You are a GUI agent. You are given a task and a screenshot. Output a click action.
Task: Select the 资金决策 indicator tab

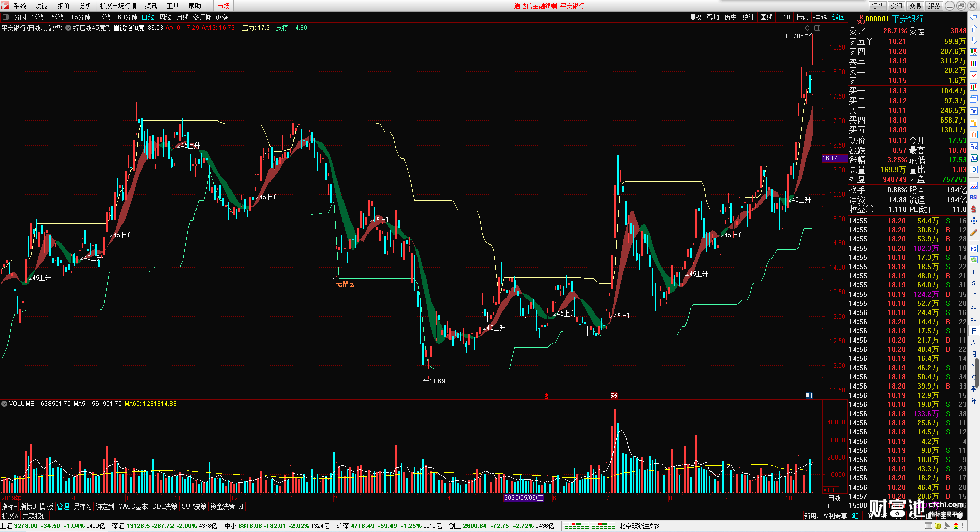(223, 506)
